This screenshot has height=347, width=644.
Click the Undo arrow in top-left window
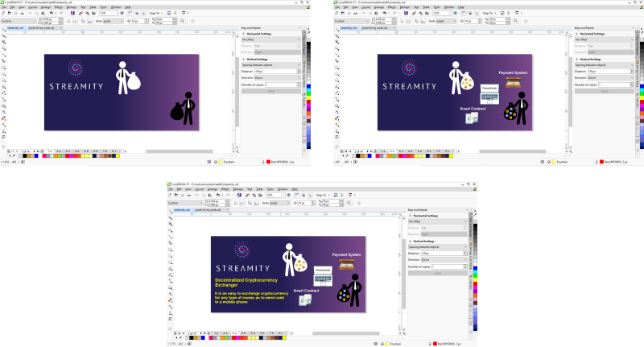point(52,13)
